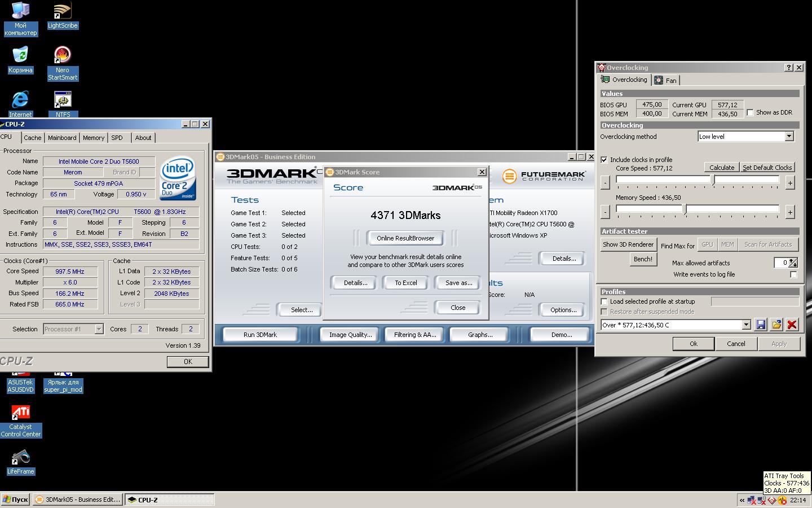The image size is (812, 508).
Task: Open Image Quality... settings
Action: [350, 335]
